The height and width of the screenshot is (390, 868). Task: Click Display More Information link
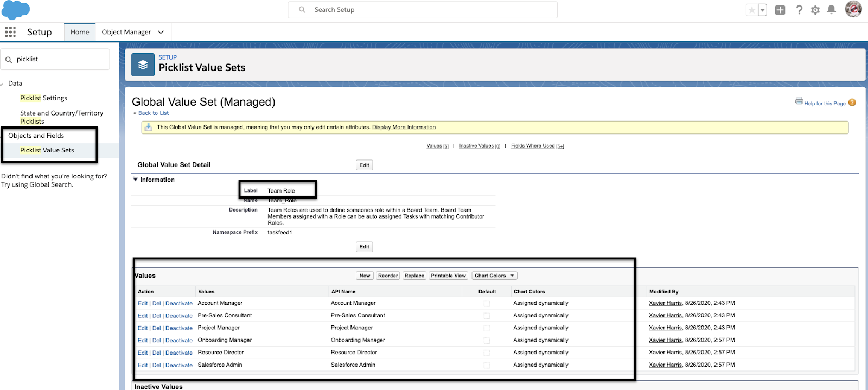404,127
